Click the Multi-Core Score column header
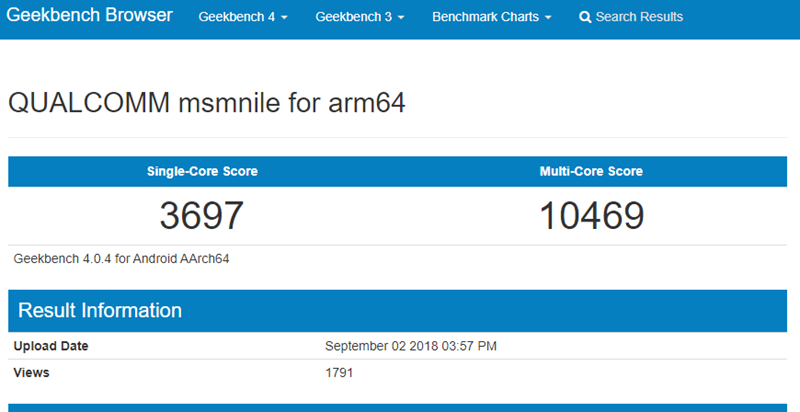Screen dimensions: 800x412 (591, 171)
